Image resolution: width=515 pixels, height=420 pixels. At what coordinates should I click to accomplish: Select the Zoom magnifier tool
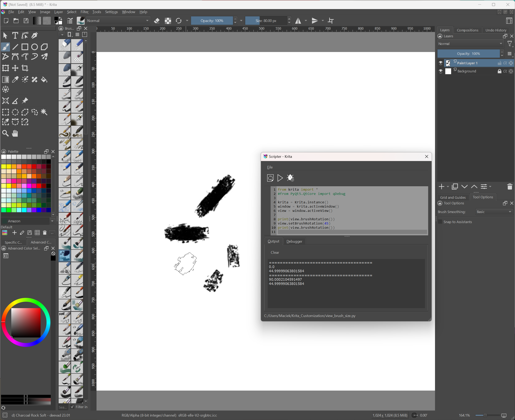5,133
